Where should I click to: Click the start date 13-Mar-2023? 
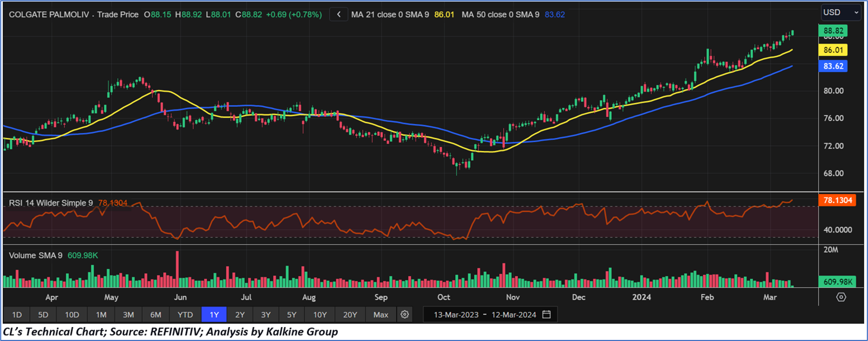point(456,315)
